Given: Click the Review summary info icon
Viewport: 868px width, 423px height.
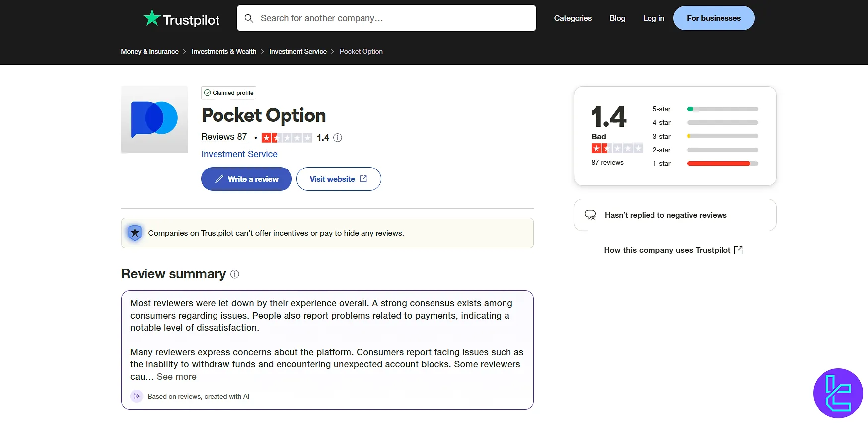Looking at the screenshot, I should pyautogui.click(x=235, y=274).
